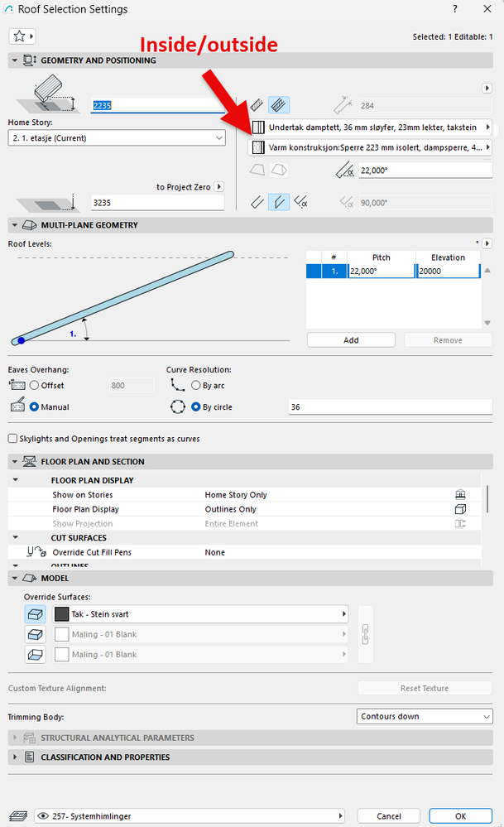Open the Favorites star button

click(x=22, y=36)
